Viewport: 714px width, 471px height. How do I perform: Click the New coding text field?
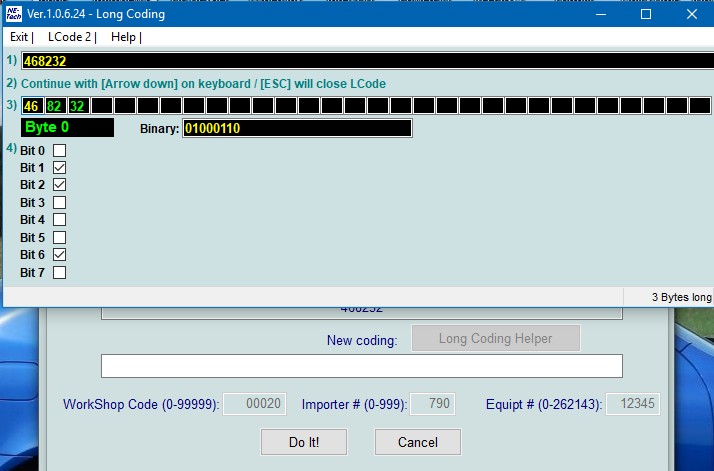click(x=362, y=366)
